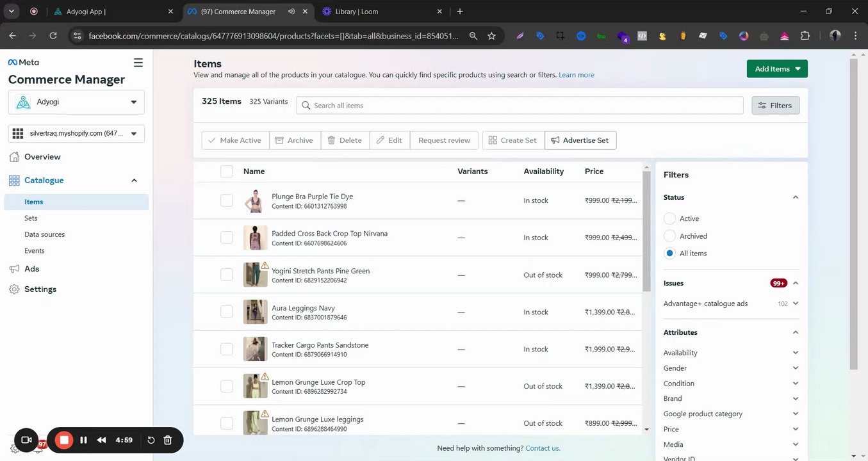Click warning icon on Lemon Grunge Luxe Crop Top
This screenshot has height=461, width=868.
[x=265, y=376]
